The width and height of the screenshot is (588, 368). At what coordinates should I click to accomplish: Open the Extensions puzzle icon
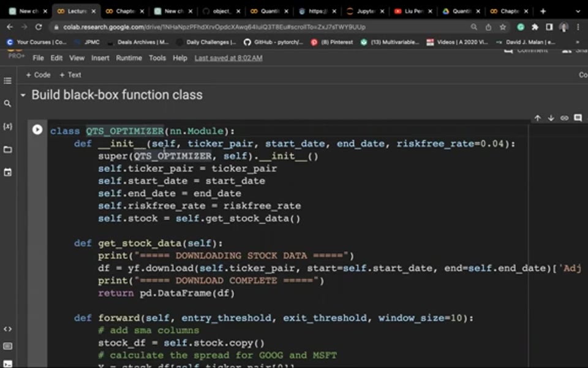coord(535,27)
